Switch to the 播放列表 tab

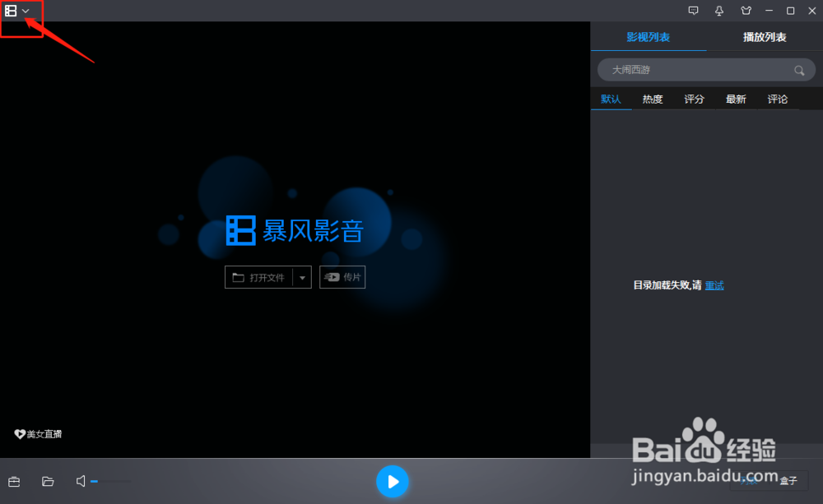[765, 37]
